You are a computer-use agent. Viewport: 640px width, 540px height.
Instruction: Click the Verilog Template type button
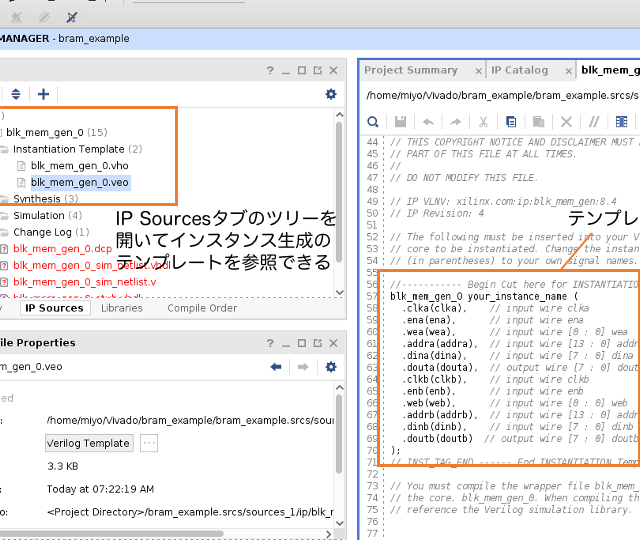(x=89, y=443)
